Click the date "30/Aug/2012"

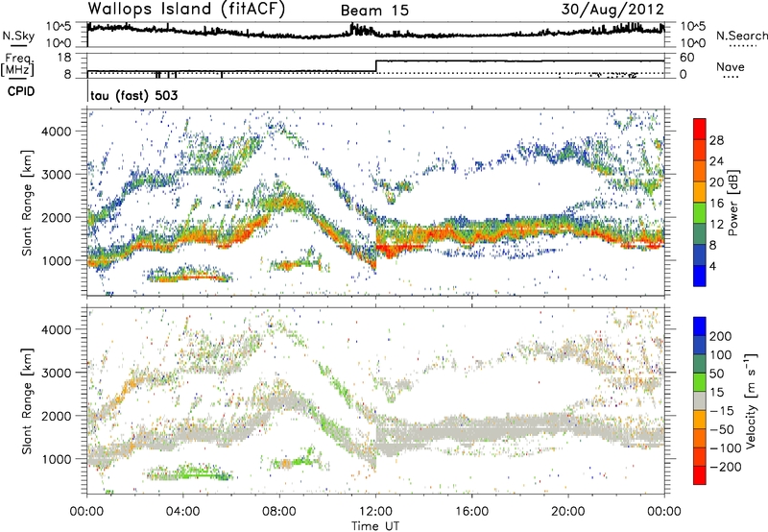click(x=612, y=10)
